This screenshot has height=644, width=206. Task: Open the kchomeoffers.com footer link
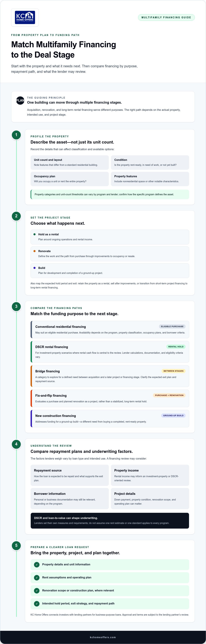(x=103, y=637)
